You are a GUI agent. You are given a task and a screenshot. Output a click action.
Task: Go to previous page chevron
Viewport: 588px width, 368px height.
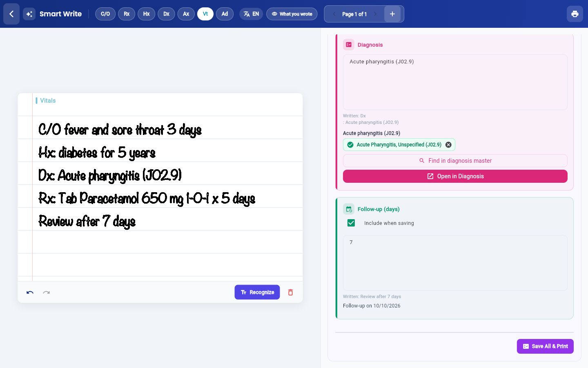click(334, 14)
